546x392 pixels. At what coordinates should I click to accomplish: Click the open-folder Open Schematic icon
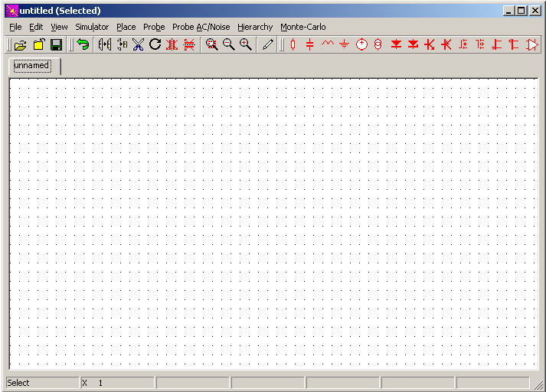[21, 45]
